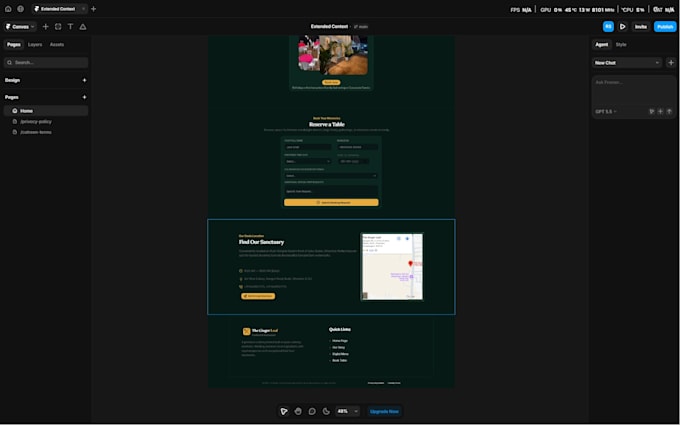The image size is (680, 425).
Task: Switch to the Layers tab
Action: coord(35,44)
